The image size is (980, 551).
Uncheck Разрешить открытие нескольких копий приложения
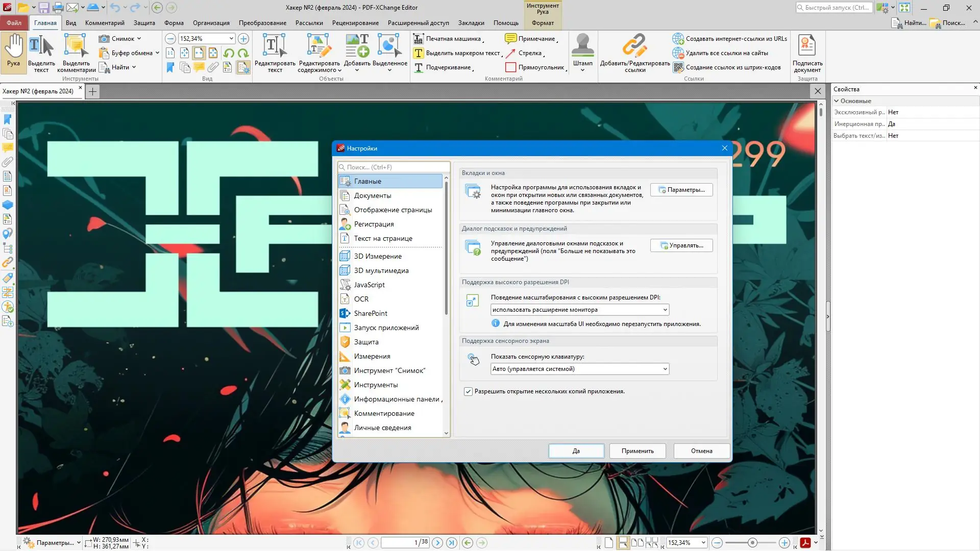pos(468,392)
